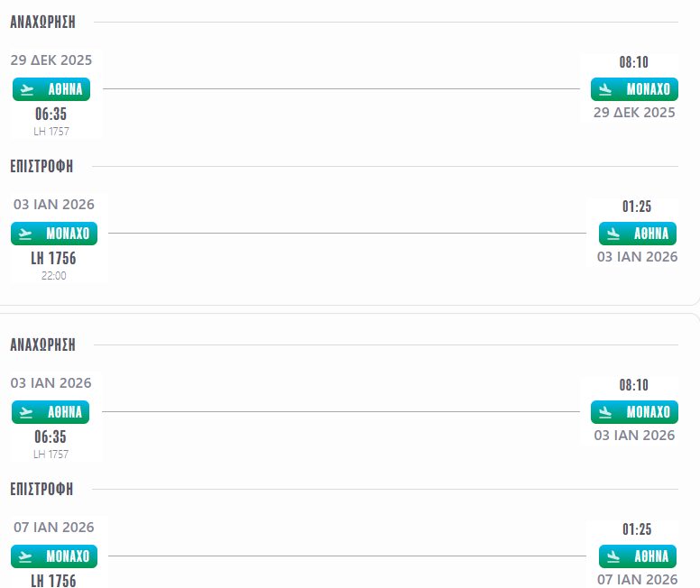Select the first itinerary's ΕΠΙΣΤΡΟΦΗ heading
This screenshot has height=588, width=700.
click(x=41, y=167)
